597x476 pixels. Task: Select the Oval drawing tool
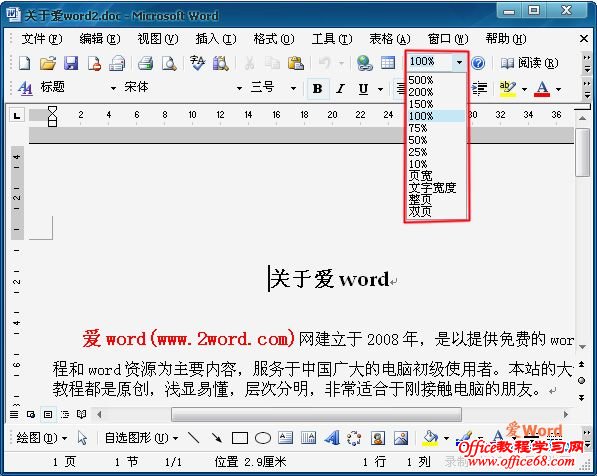point(263,438)
